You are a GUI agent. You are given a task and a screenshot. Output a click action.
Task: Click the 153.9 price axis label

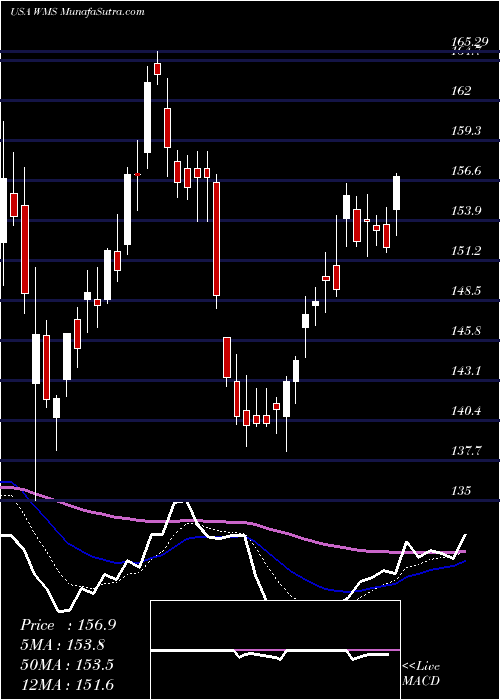(466, 211)
